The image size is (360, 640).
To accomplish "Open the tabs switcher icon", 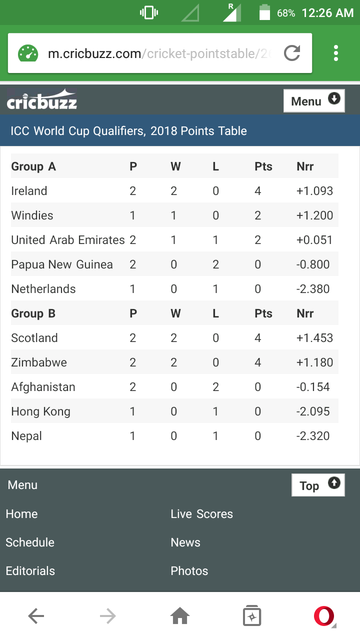I will coord(252,616).
